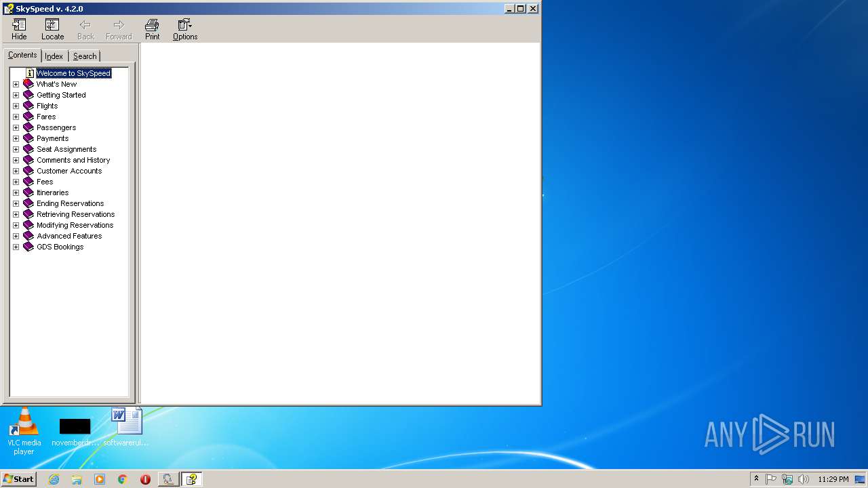Click the Customer Accounts book icon

point(28,171)
